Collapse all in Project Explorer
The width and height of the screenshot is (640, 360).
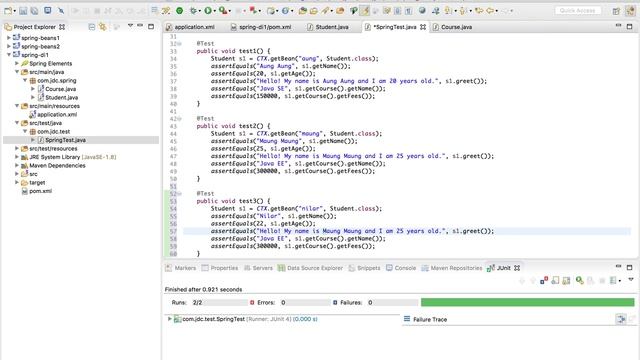[x=92, y=27]
